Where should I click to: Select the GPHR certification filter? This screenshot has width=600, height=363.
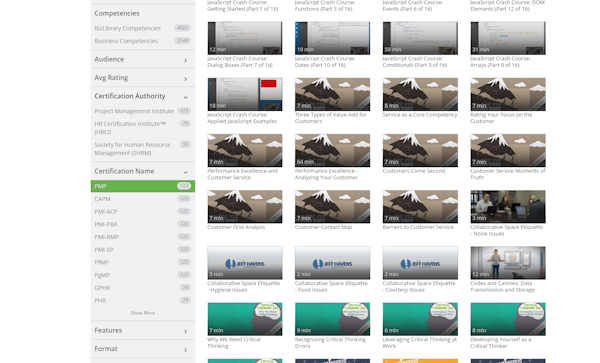[x=142, y=288]
